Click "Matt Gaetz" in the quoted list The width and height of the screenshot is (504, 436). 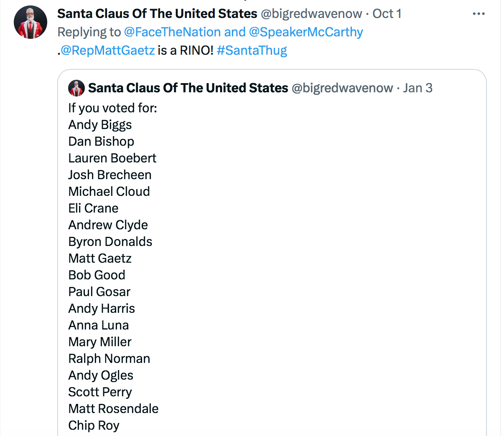100,259
